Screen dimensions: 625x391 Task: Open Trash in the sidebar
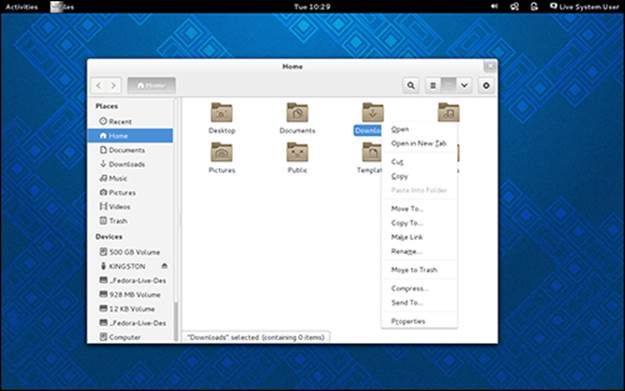pos(130,220)
